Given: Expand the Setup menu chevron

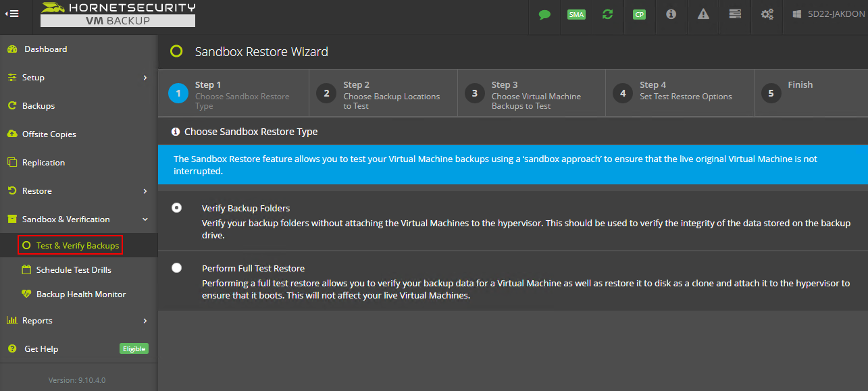Looking at the screenshot, I should click(145, 78).
